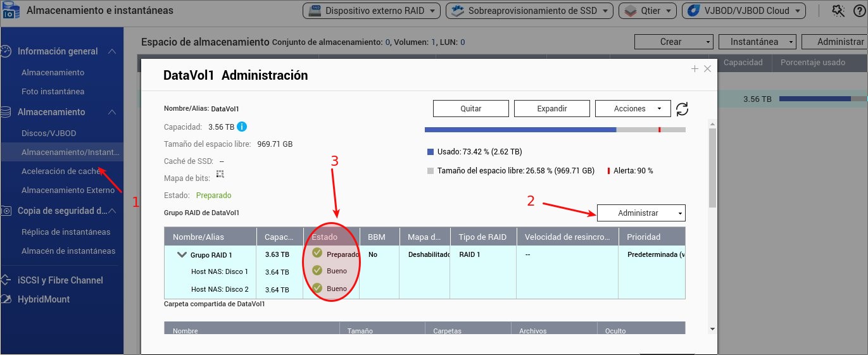Image resolution: width=868 pixels, height=355 pixels.
Task: Click the bitmap grid icon beside Mapa de bits
Action: (x=220, y=174)
